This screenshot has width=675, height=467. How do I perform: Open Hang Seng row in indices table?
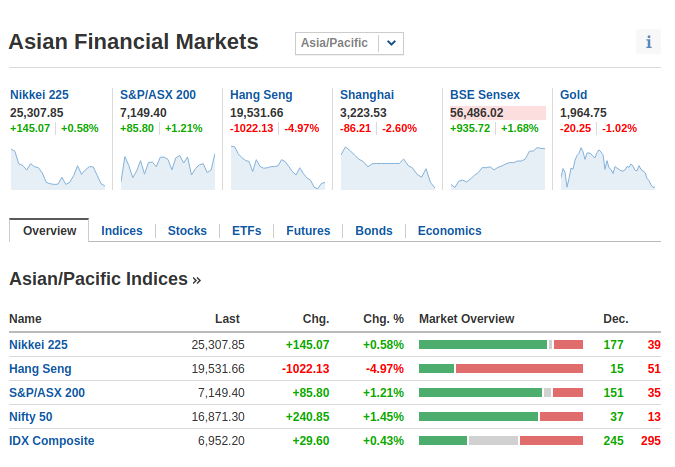point(40,369)
